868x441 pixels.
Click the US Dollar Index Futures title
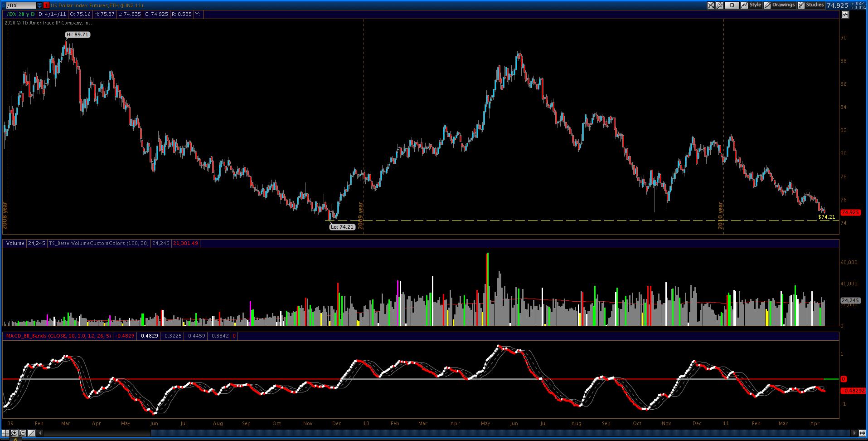pos(97,5)
